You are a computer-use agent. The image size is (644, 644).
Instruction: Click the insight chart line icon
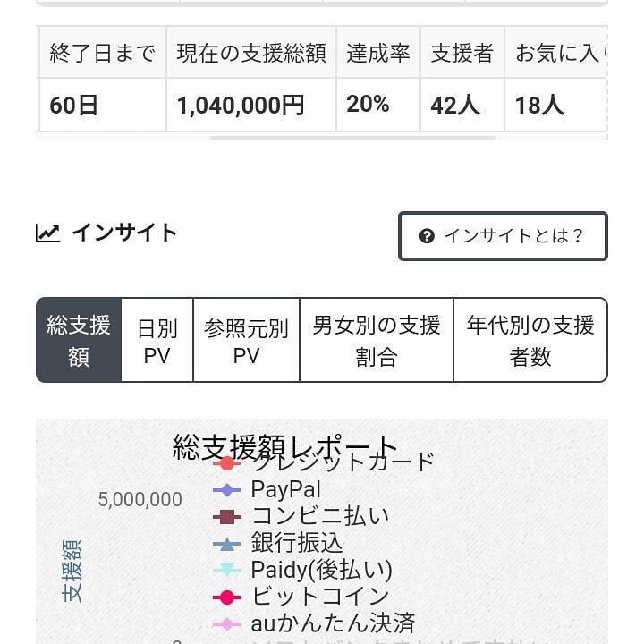tap(48, 233)
